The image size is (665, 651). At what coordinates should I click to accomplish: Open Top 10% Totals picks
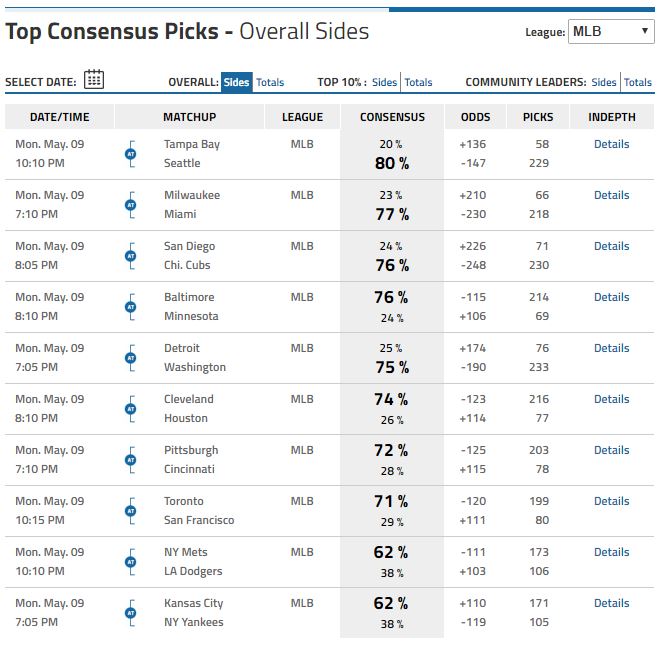[418, 82]
